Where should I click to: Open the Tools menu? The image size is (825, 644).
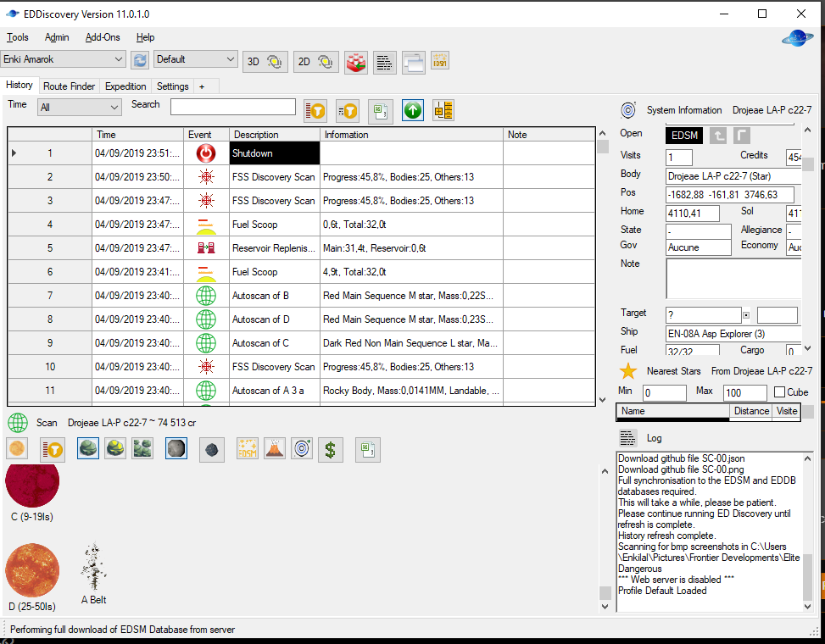[x=17, y=37]
